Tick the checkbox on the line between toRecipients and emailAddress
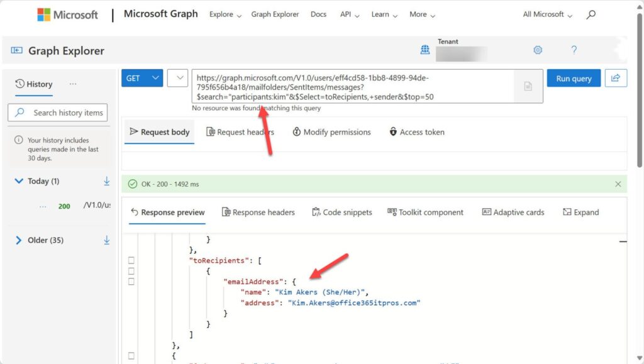Viewport: 644px width, 364px height. click(x=131, y=271)
